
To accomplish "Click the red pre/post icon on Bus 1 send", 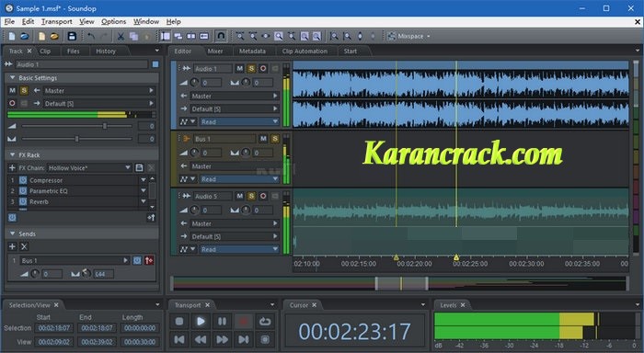I will (149, 260).
